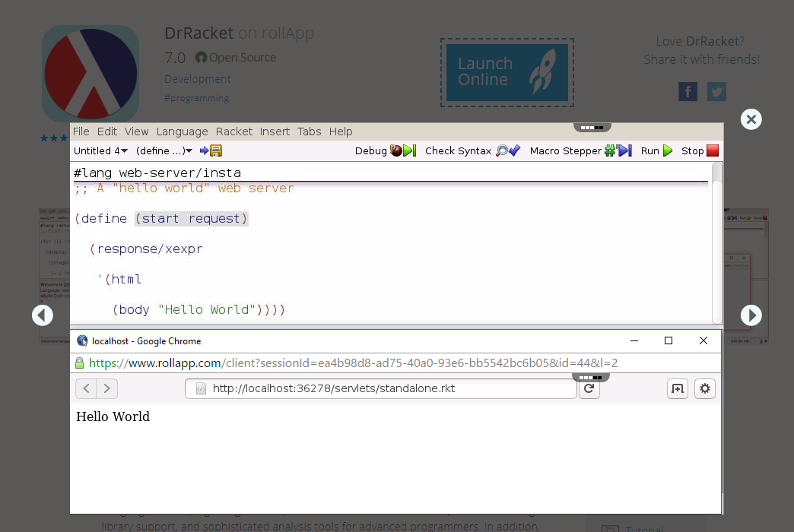The image size is (794, 532).
Task: Open the File menu in DrRacket
Action: (81, 131)
